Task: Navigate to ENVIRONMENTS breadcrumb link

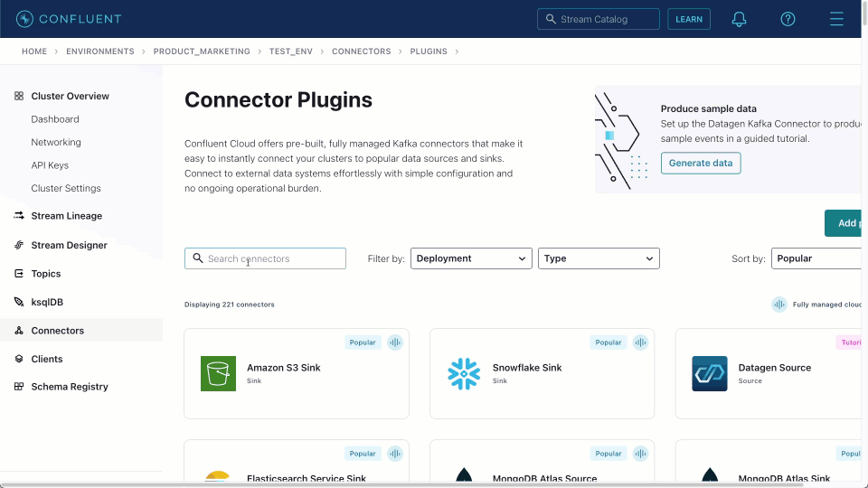Action: (99, 52)
